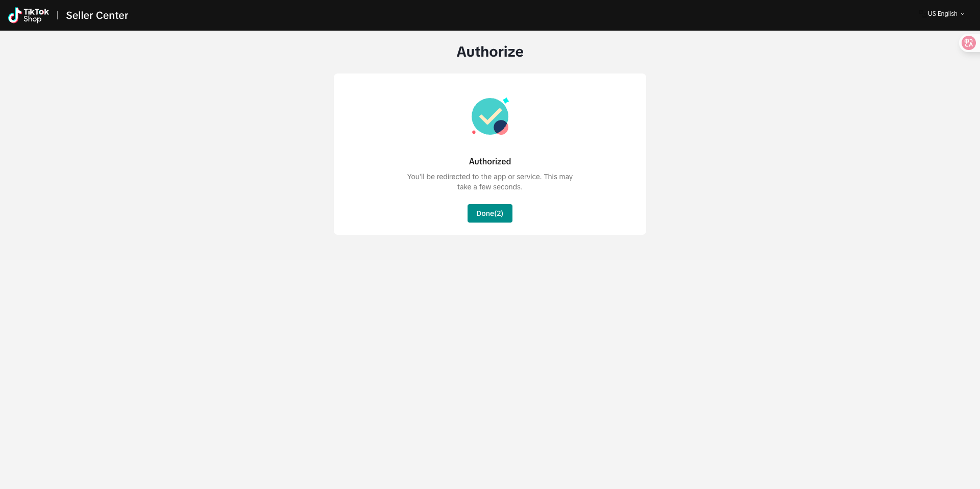Click the redirect notice text line

(490, 177)
